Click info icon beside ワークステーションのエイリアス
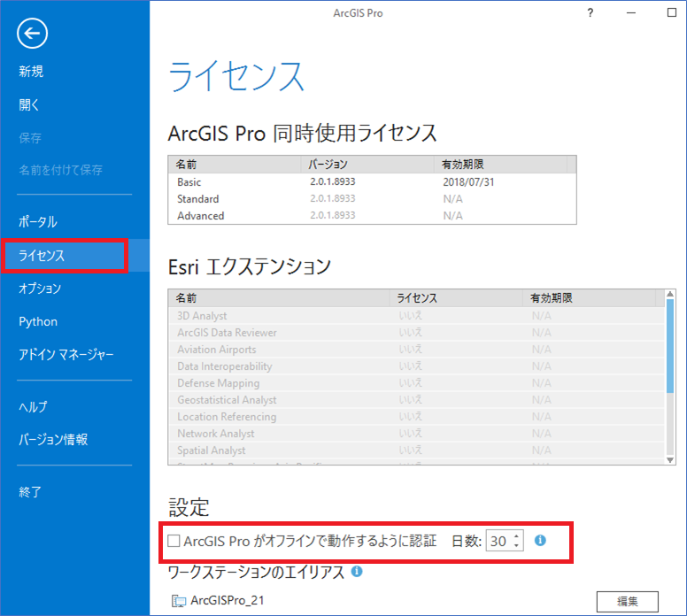687x616 pixels. coord(357,571)
